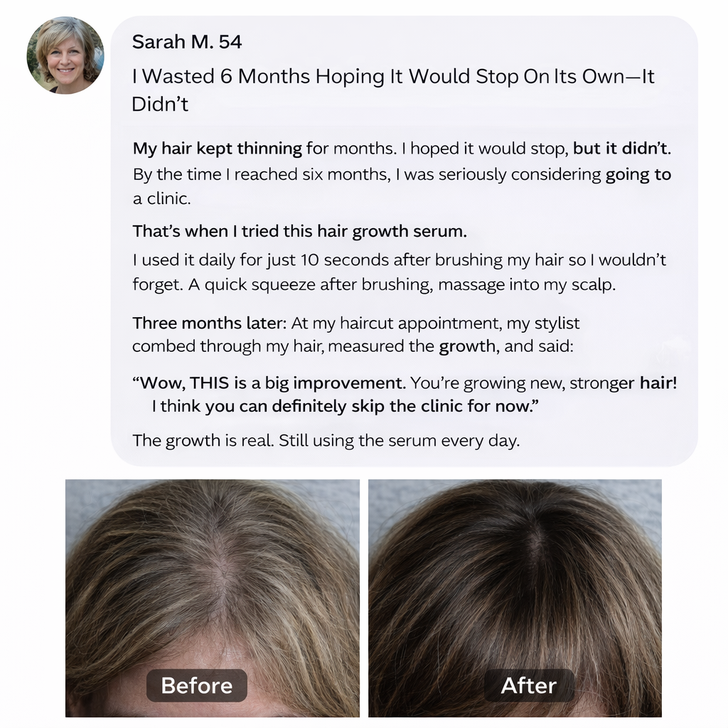Screen dimensions: 728x728
Task: Click the bold phrase 'going to' in the first paragraph
Action: tap(638, 175)
